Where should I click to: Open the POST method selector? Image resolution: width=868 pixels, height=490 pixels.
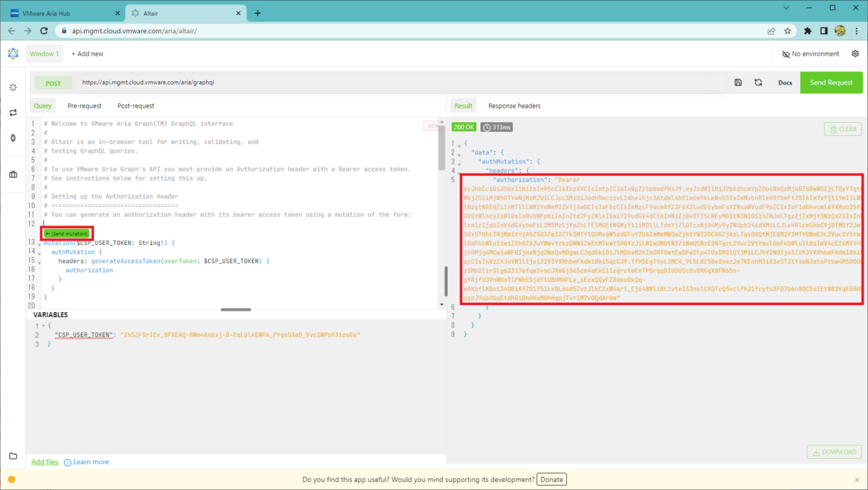[x=54, y=83]
